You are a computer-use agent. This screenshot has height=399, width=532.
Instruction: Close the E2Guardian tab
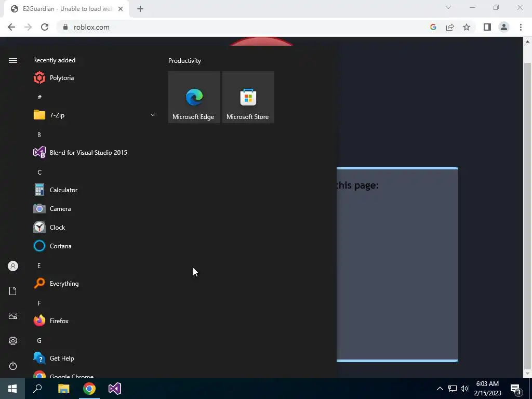pos(121,9)
